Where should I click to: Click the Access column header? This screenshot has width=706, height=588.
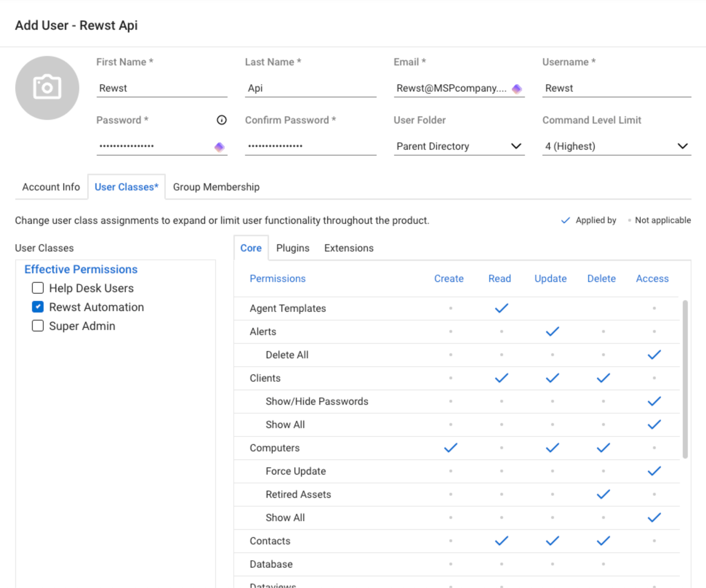tap(652, 278)
